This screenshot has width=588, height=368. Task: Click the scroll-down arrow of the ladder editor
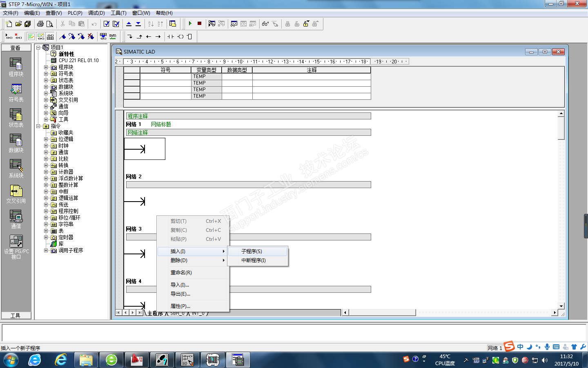coord(561,306)
